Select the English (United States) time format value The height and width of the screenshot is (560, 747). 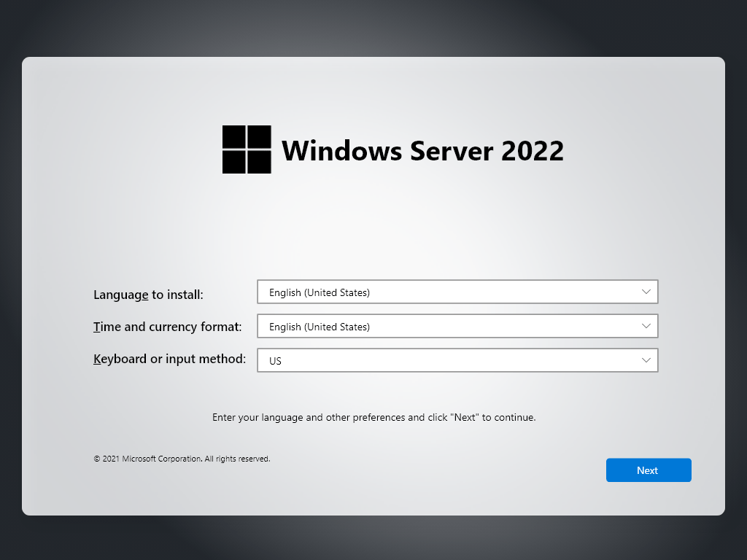coord(320,326)
